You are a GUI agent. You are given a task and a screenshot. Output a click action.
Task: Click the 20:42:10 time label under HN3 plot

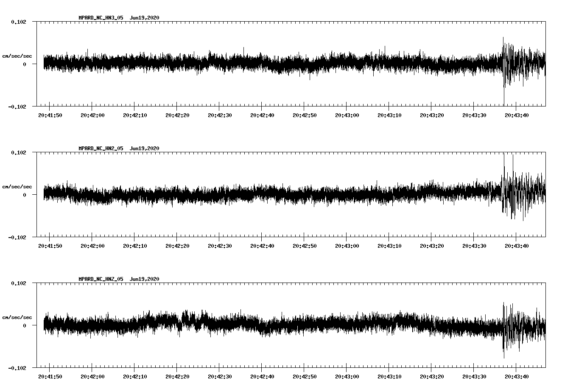(135, 115)
